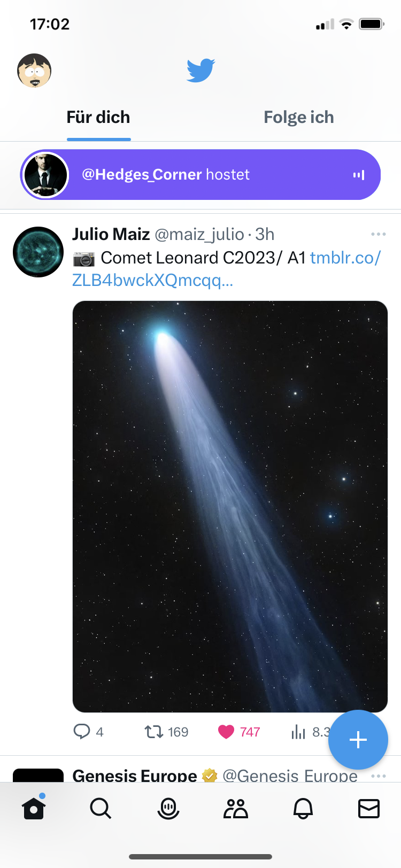Open Notifications bell tab
The width and height of the screenshot is (401, 868).
[x=303, y=809]
